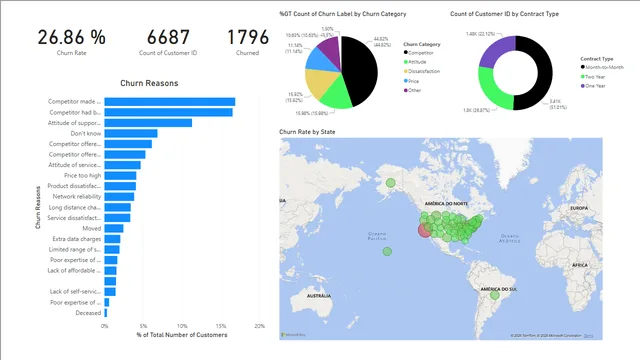Select the 'Network reliability' bar
Viewport: 640px width, 360px height.
(x=119, y=197)
